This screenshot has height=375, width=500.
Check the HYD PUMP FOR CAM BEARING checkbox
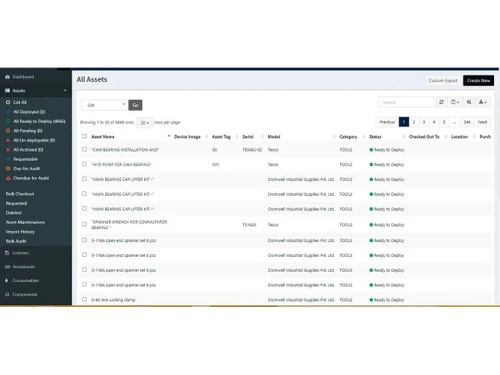[84, 164]
